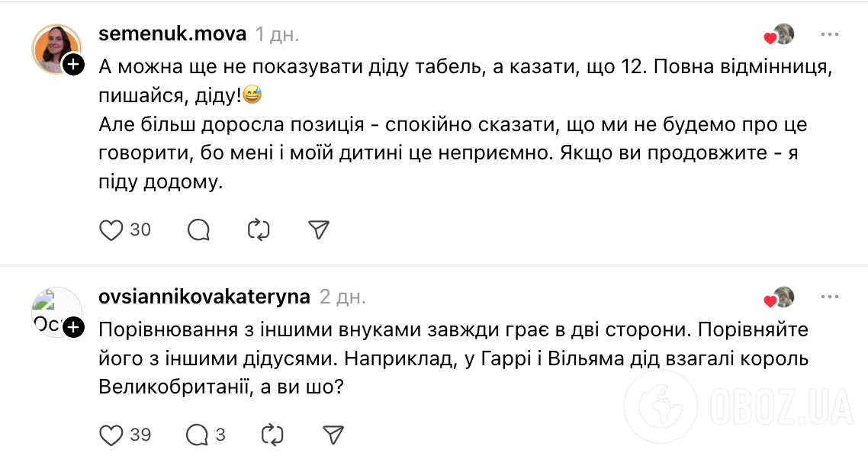Open the three-dot menu on ovsiannikovakateryna's comment
The height and width of the screenshot is (456, 868).
click(830, 297)
